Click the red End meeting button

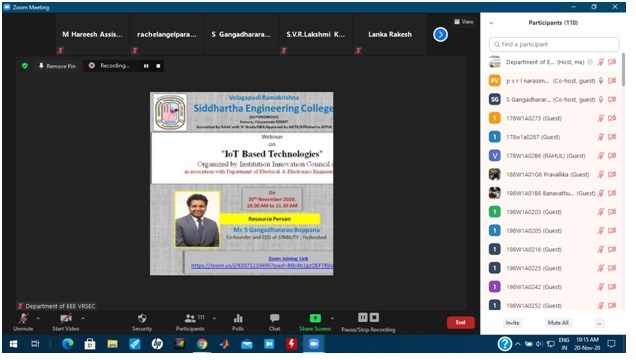(x=460, y=322)
